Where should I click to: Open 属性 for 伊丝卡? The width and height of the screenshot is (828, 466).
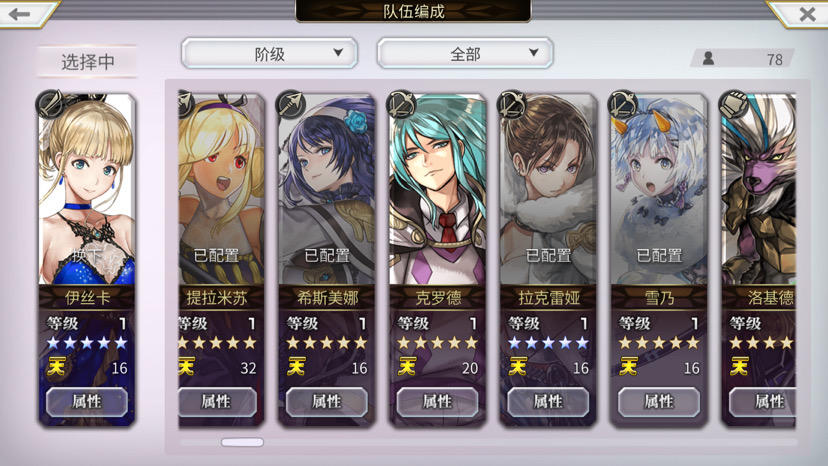[87, 402]
